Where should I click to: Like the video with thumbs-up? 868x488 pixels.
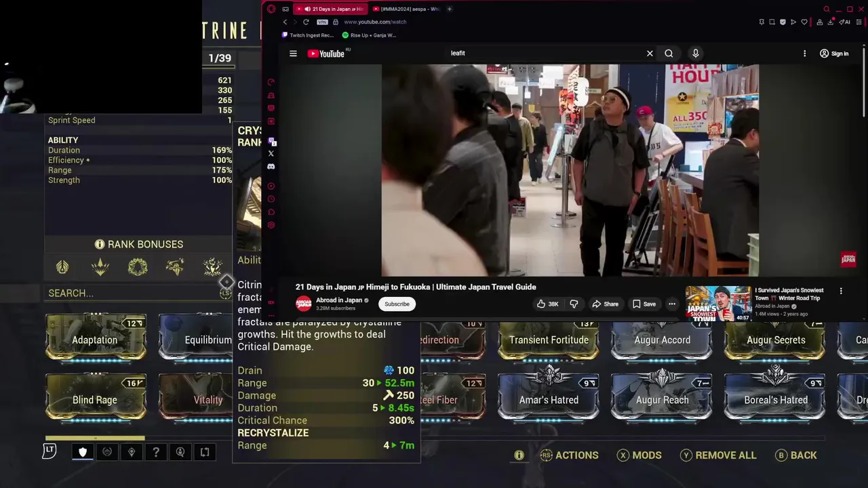point(547,304)
